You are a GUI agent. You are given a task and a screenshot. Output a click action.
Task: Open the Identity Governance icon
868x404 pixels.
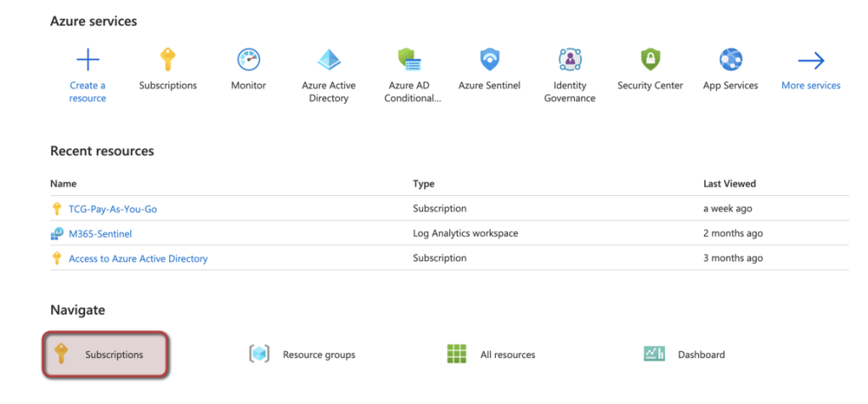tap(570, 60)
